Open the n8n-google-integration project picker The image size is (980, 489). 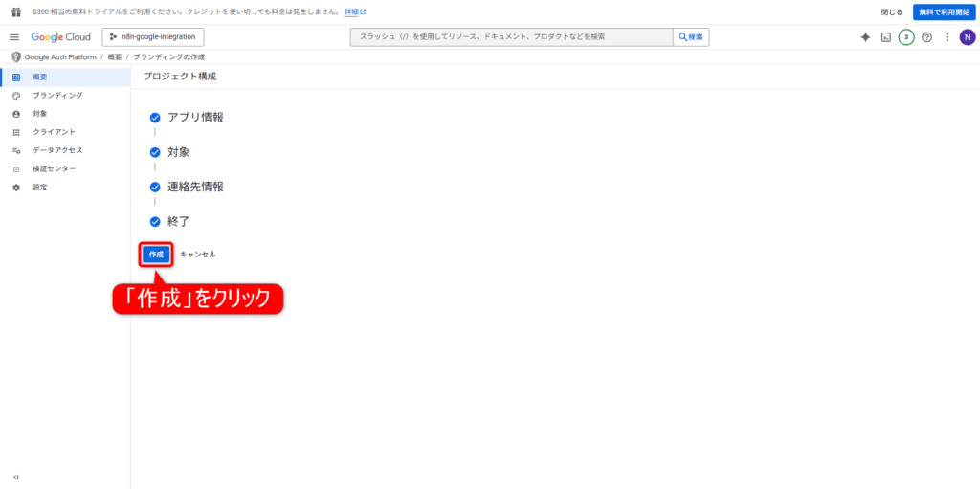click(153, 37)
